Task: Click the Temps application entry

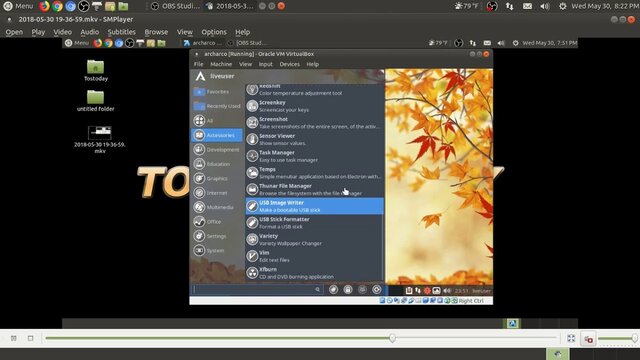Action: coord(314,173)
